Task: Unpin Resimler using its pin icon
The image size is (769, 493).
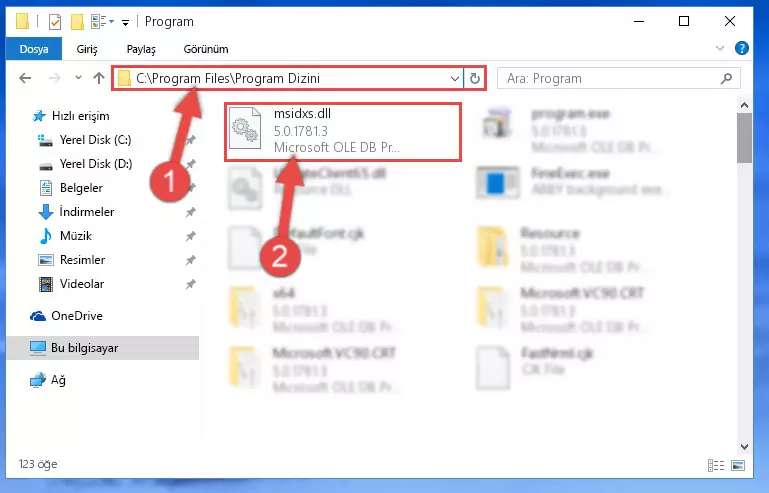Action: [x=190, y=260]
